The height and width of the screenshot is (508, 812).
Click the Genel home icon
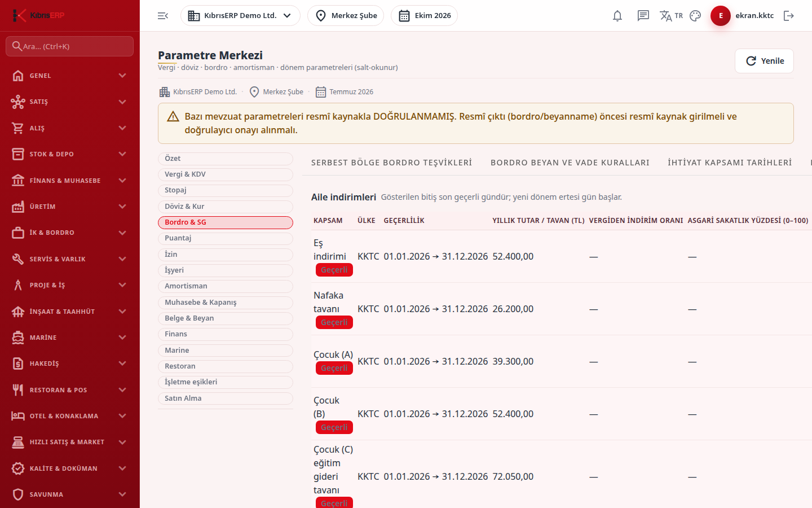pyautogui.click(x=18, y=76)
